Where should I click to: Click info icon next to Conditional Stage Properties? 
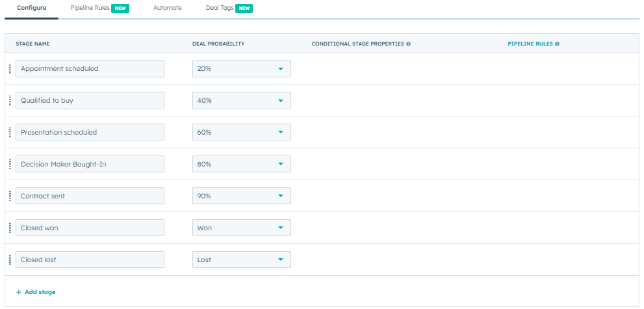point(408,44)
